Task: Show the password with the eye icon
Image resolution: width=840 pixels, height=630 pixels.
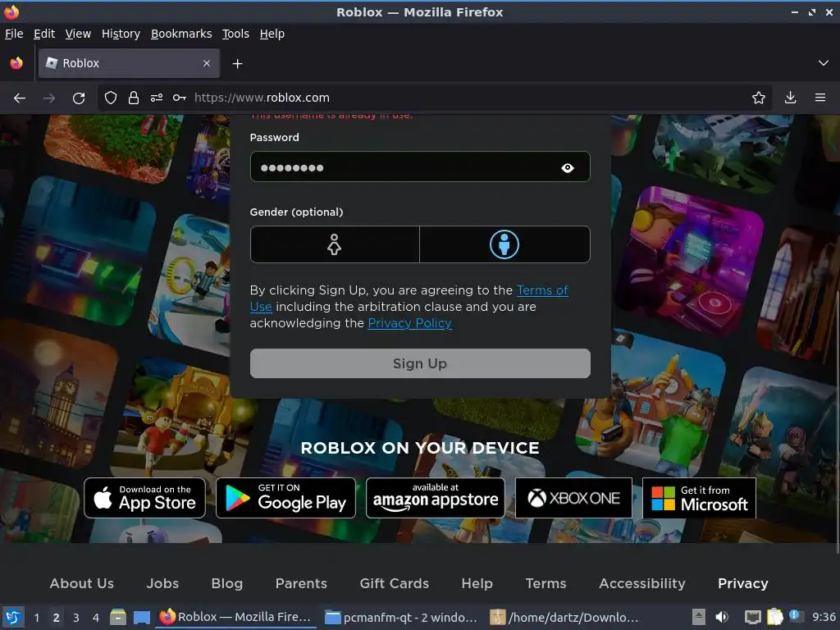Action: (x=568, y=167)
